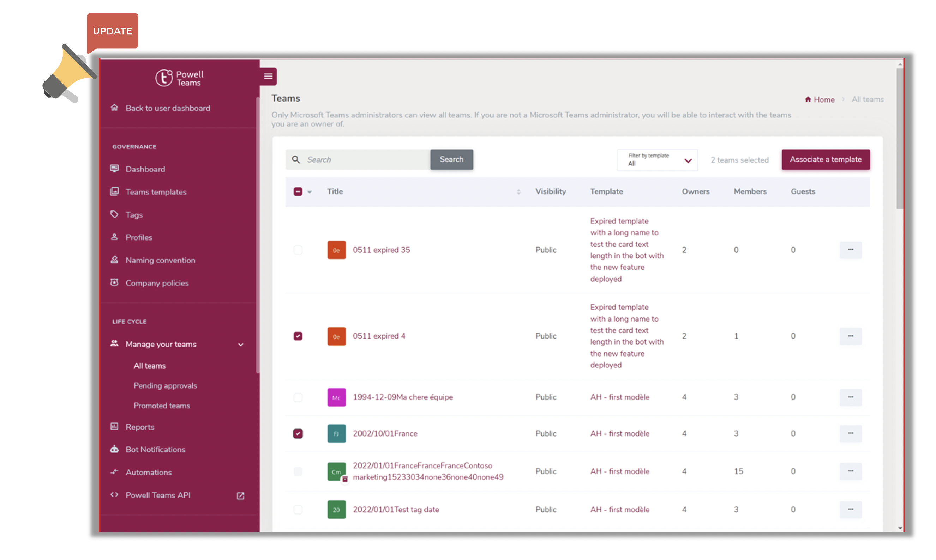
Task: Click the Teams templates icon
Action: [x=114, y=191]
